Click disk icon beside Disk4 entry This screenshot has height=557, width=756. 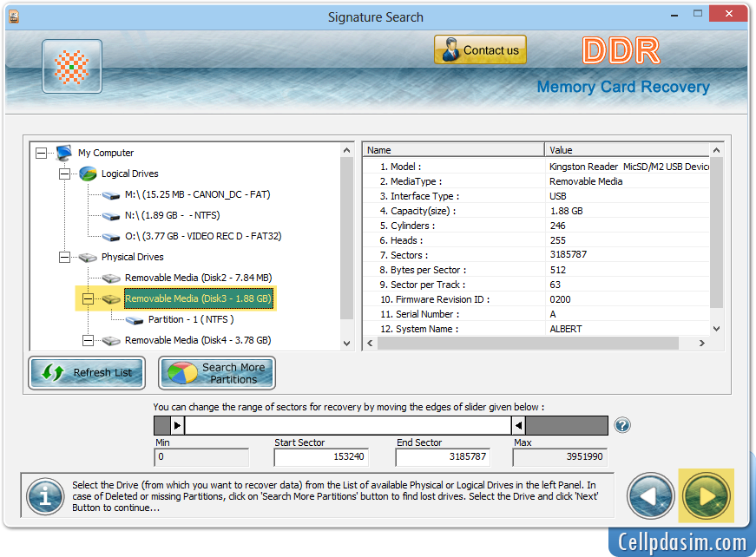click(111, 341)
